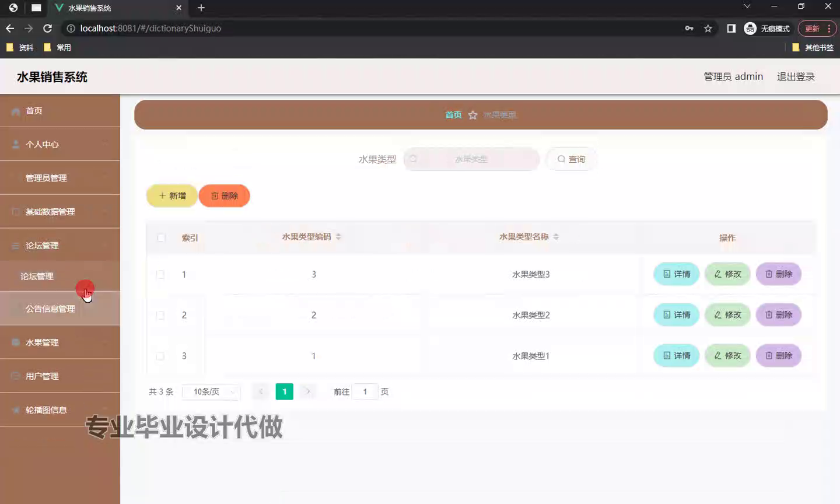Click purple 删除 for 水果类型3
The width and height of the screenshot is (840, 504).
779,274
